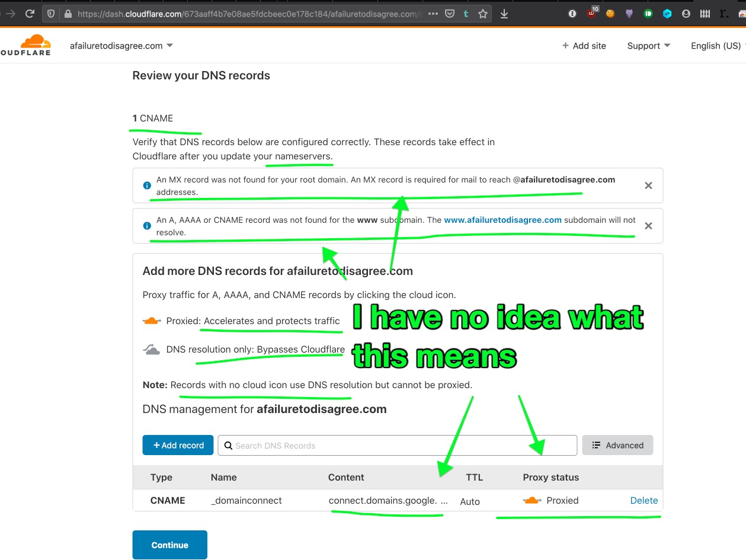746x560 pixels.
Task: Open the uBlock Origin extension icon
Action: pyautogui.click(x=592, y=13)
